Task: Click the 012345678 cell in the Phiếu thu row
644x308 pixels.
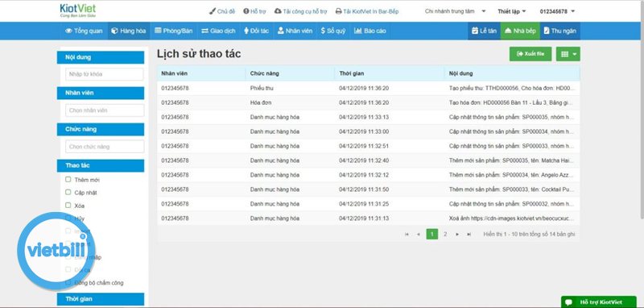Action: [x=175, y=89]
